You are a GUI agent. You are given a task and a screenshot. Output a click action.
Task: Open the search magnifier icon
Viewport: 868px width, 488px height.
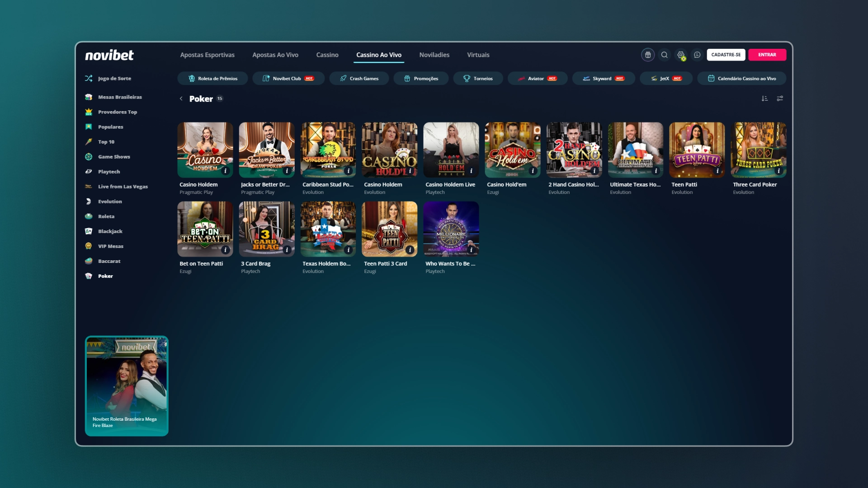coord(664,55)
